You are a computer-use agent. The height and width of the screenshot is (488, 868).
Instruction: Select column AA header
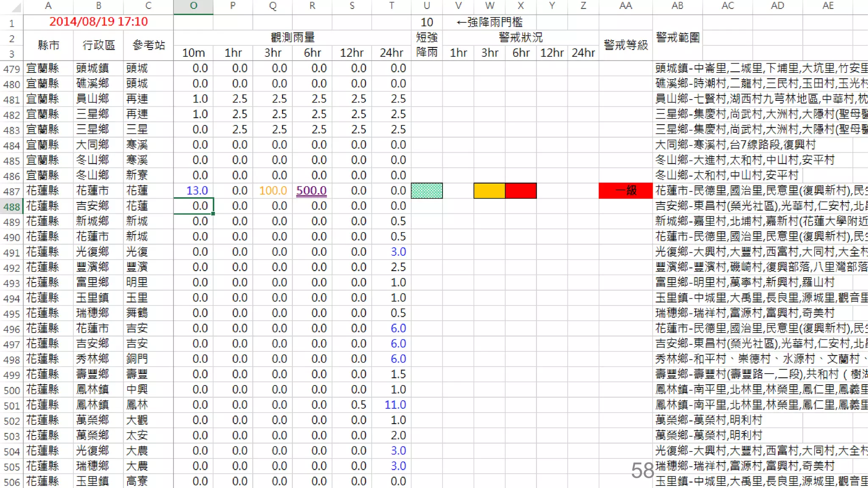click(x=626, y=6)
